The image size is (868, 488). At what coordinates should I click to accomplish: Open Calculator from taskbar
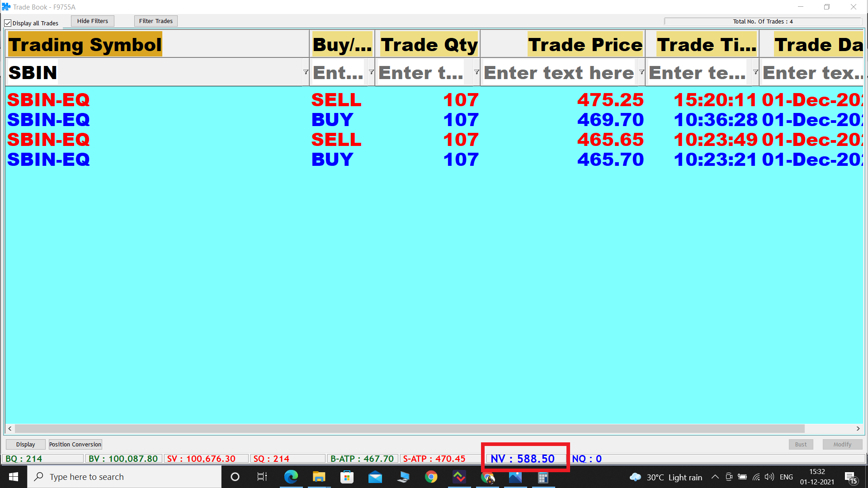tap(543, 477)
